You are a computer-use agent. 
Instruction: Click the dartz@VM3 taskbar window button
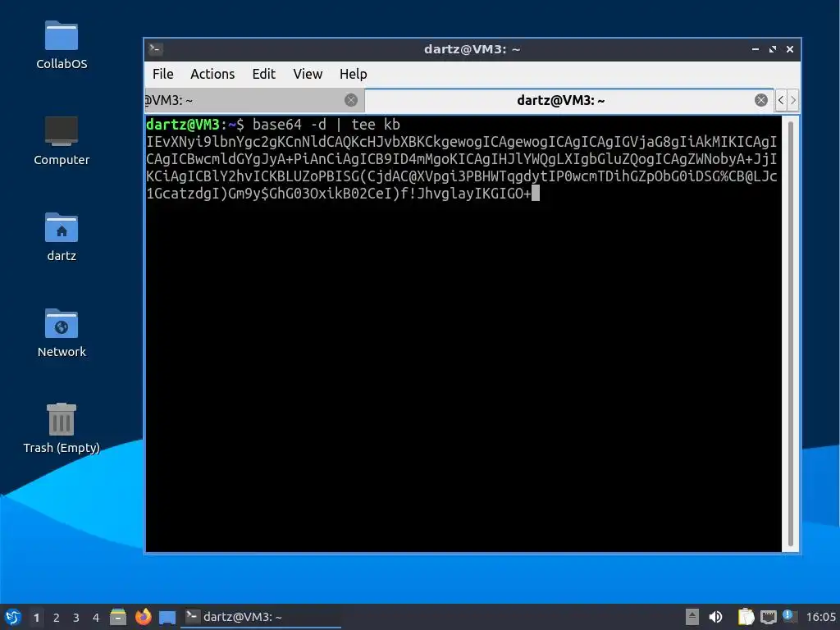click(x=261, y=617)
